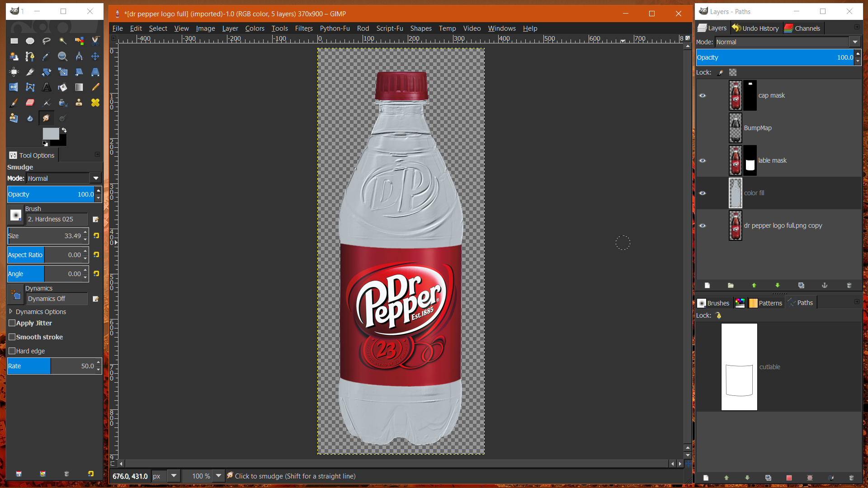Select the Pencil tool

click(95, 87)
